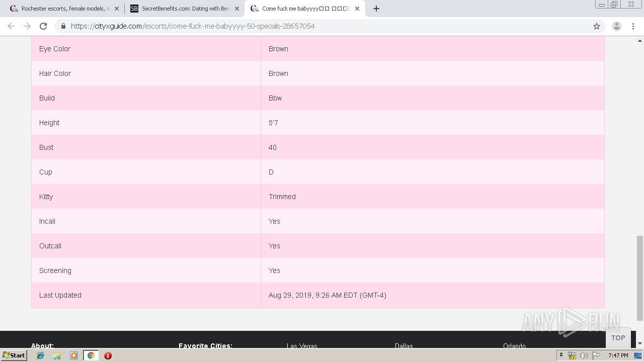This screenshot has height=362, width=644.
Task: Open the Las Vegas city link
Action: (302, 346)
